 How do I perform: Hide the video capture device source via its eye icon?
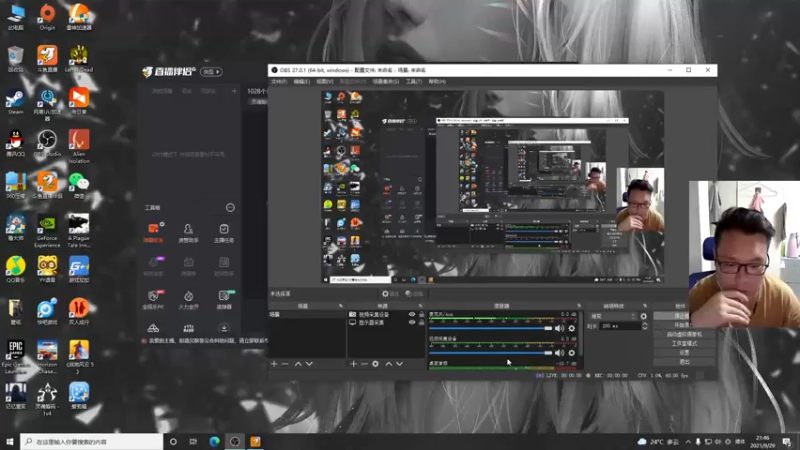412,315
